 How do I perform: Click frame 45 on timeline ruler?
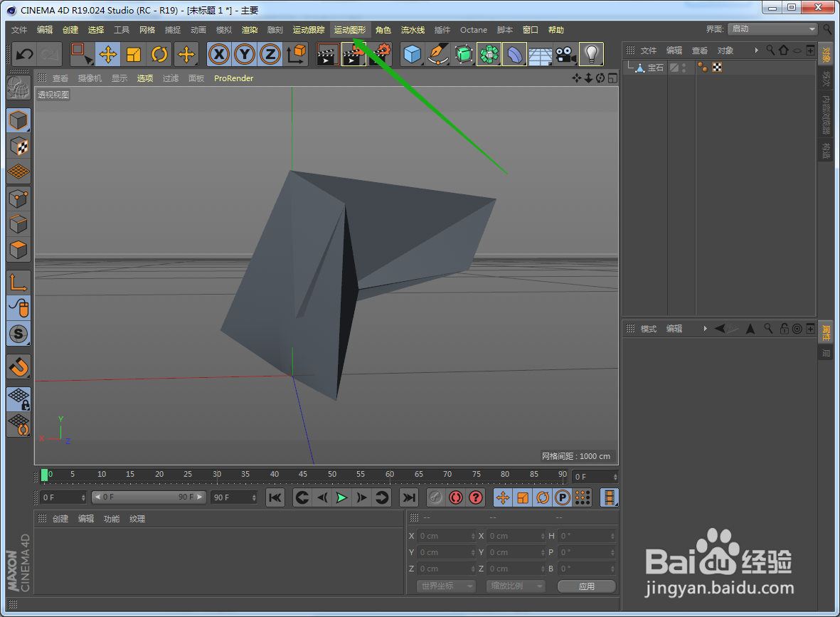pyautogui.click(x=303, y=475)
